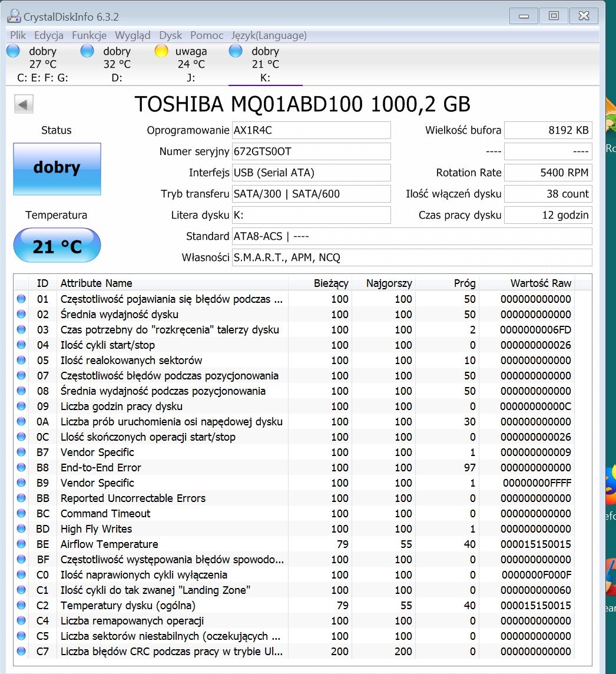Select the blue status orb for disk D:
Image resolution: width=616 pixels, height=674 pixels.
tap(87, 51)
